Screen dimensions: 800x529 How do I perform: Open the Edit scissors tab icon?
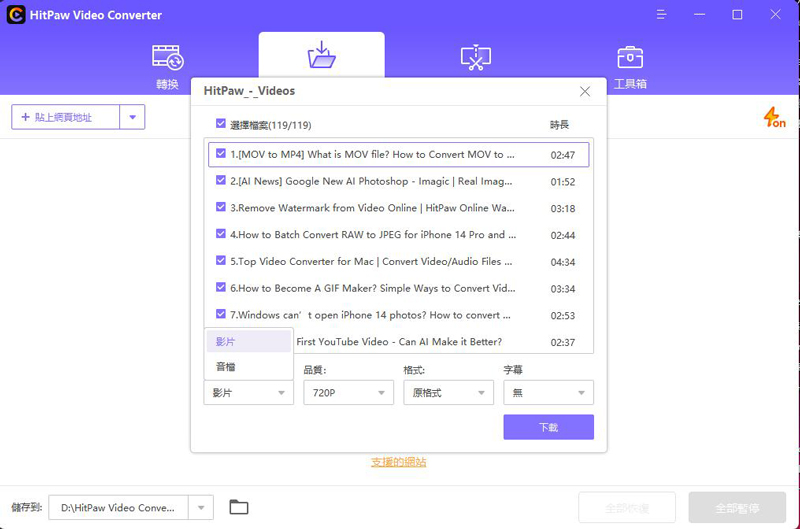coord(476,58)
